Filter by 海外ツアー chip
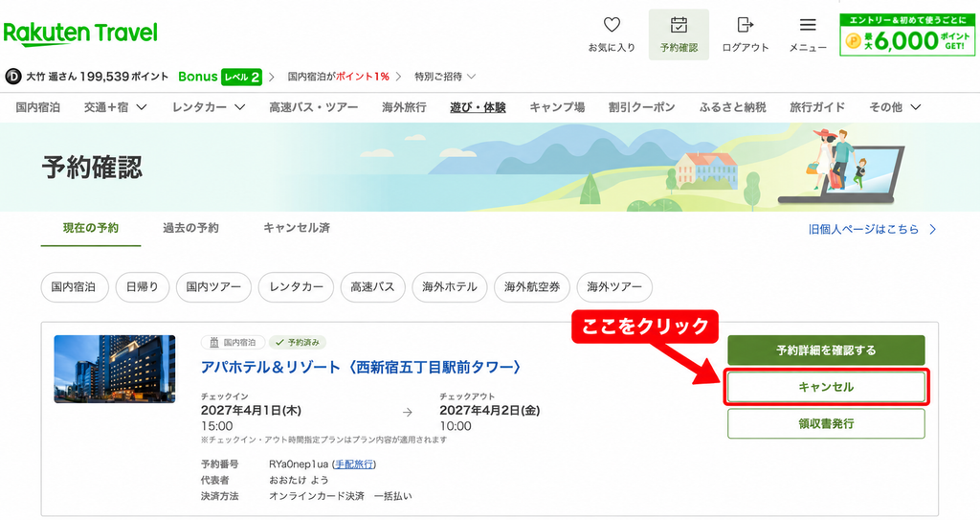 click(614, 287)
